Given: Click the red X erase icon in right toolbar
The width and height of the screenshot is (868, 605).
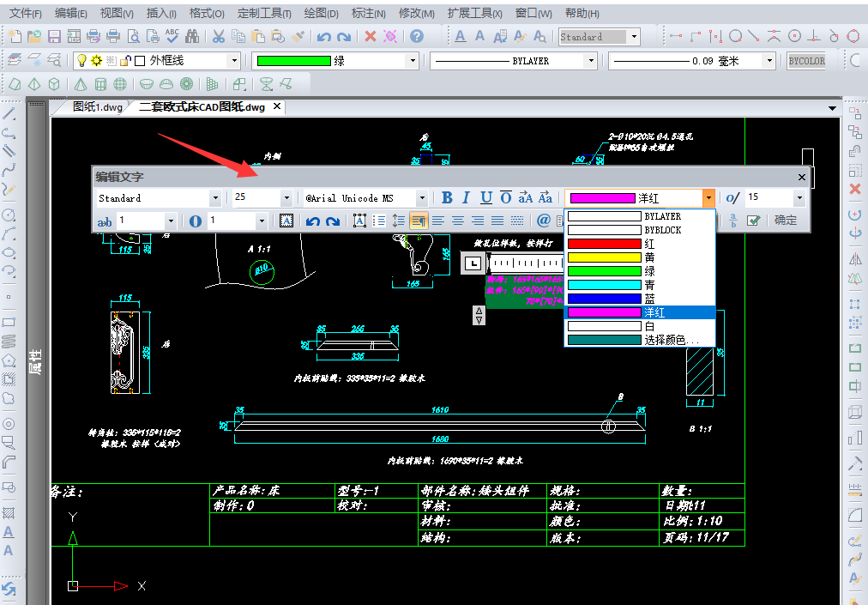Looking at the screenshot, I should (x=855, y=189).
